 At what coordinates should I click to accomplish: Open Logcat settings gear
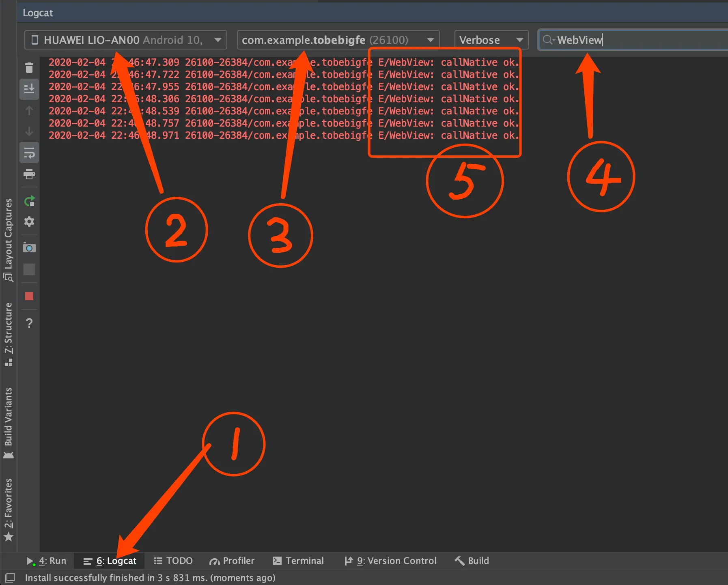[29, 222]
